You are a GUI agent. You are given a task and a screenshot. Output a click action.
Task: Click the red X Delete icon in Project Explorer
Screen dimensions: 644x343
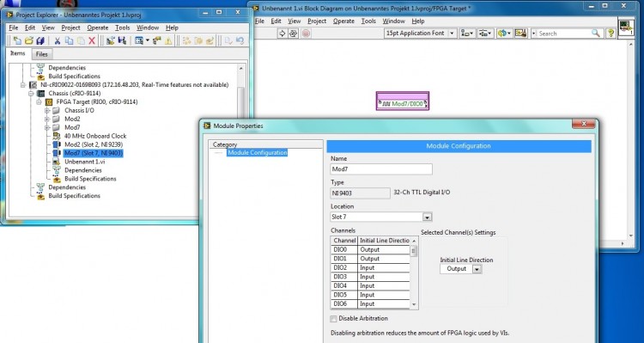pos(92,40)
